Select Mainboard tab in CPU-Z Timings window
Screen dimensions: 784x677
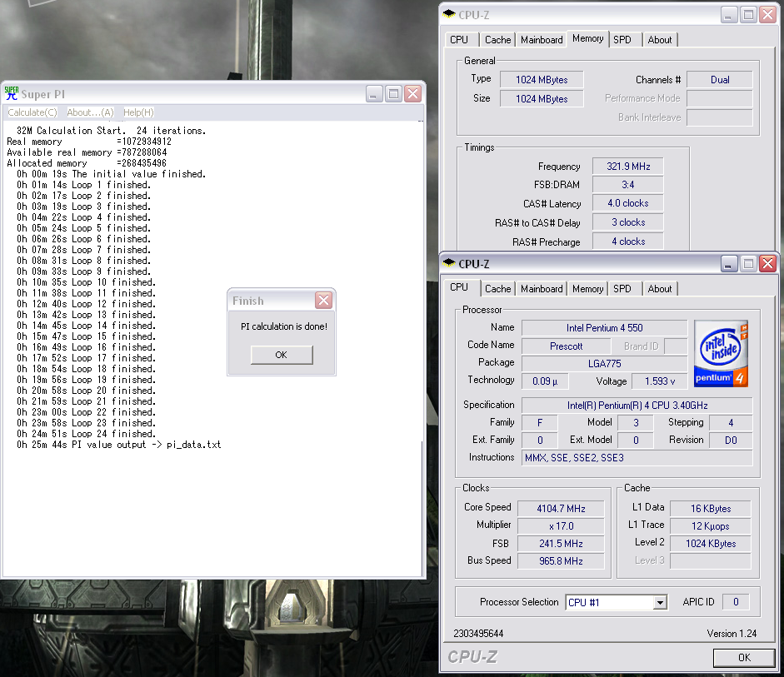point(542,40)
